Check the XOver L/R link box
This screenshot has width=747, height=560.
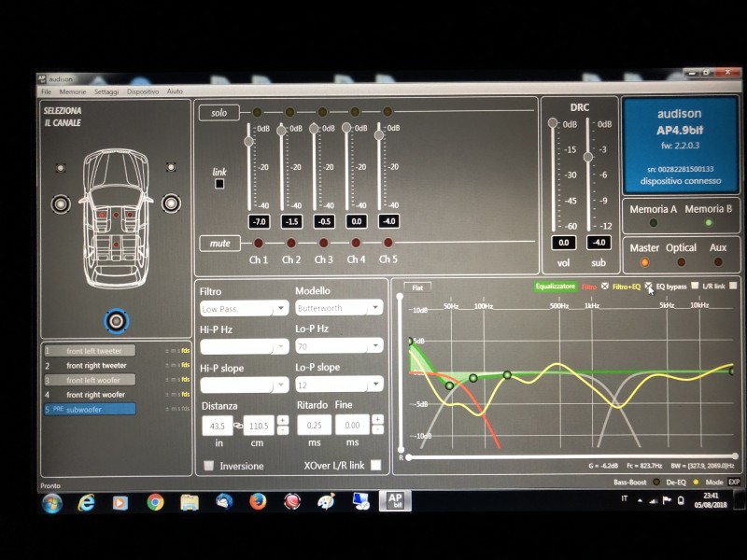(376, 465)
